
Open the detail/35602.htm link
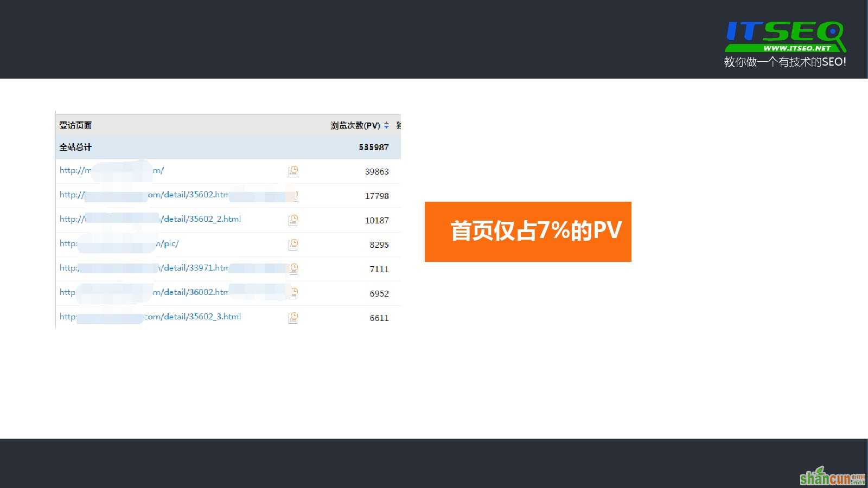[x=144, y=195]
